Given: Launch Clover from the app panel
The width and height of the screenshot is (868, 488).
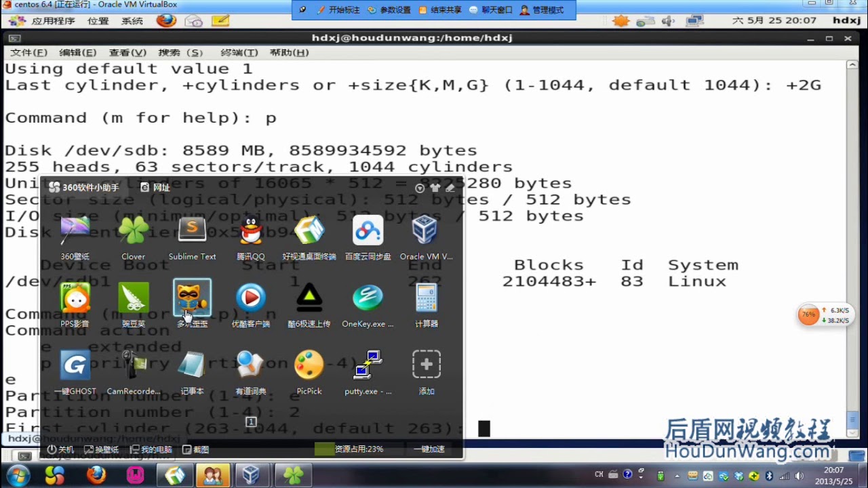Looking at the screenshot, I should coord(134,232).
